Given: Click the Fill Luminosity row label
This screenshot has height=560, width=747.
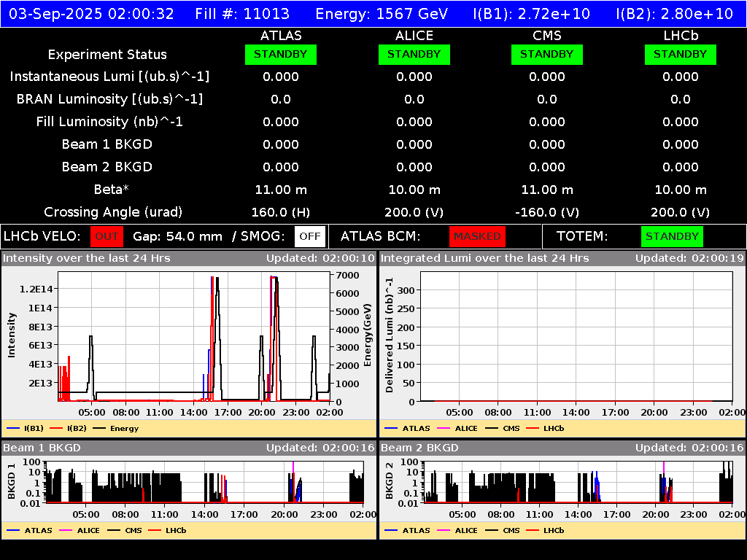Looking at the screenshot, I should tap(109, 122).
